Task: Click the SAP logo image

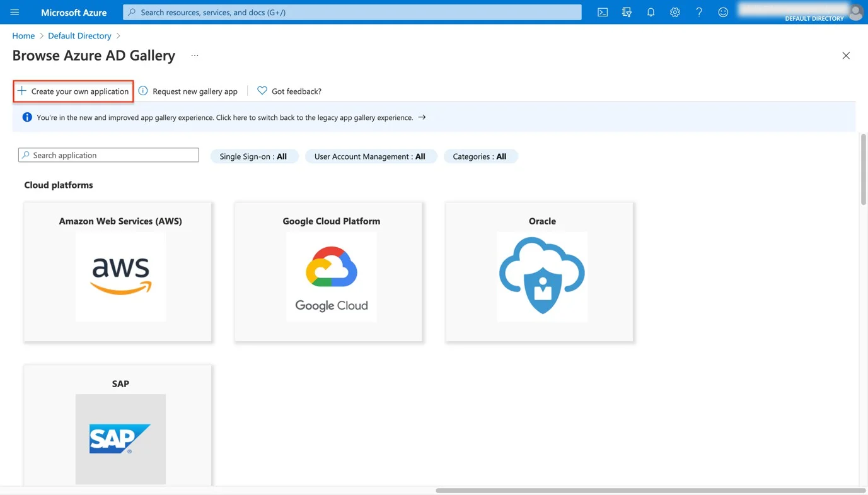Action: 120,440
